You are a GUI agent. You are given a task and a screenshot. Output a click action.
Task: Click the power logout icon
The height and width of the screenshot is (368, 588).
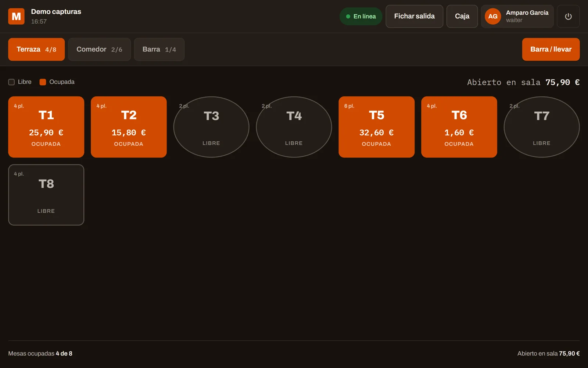click(x=568, y=16)
